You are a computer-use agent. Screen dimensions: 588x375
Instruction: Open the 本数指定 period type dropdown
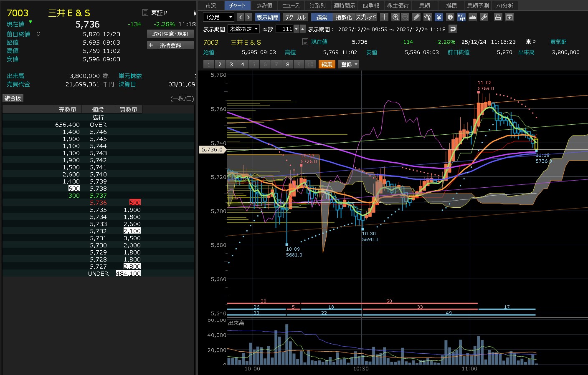(244, 29)
